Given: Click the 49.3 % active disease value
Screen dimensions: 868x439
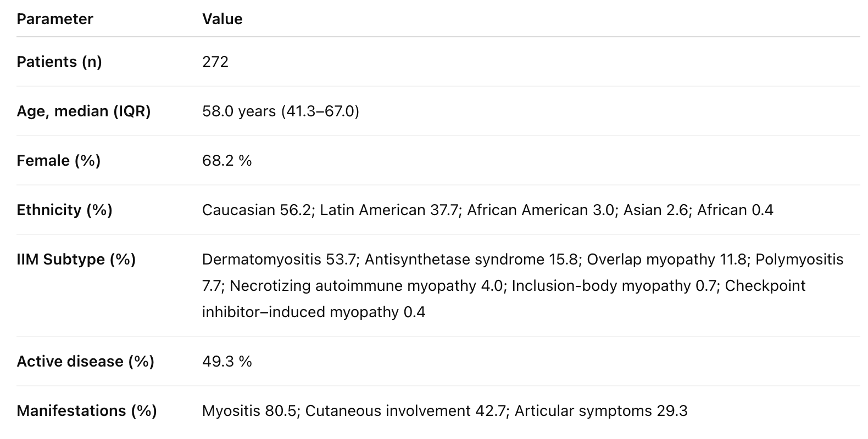Looking at the screenshot, I should pos(227,362).
